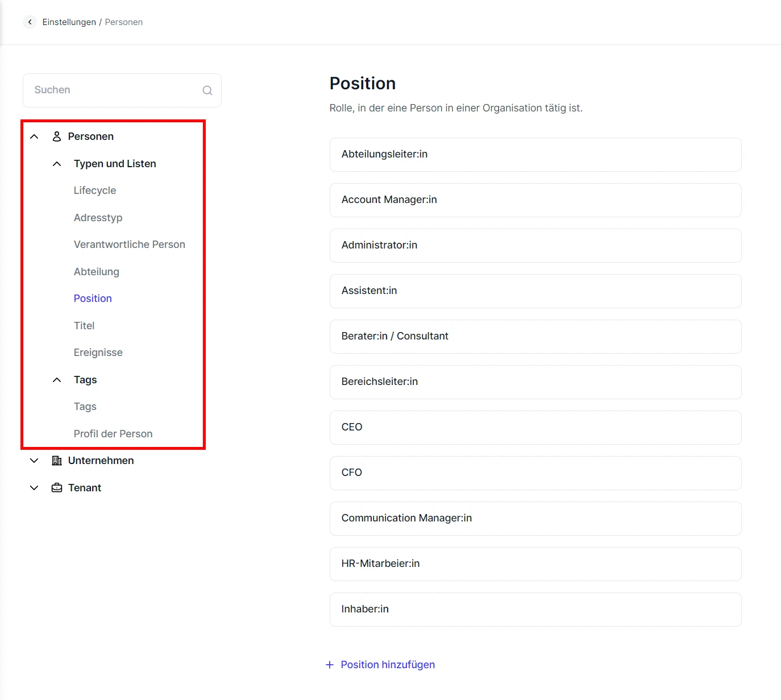Navigate to Einstellungen via breadcrumb
Viewport: 781px width, 700px height.
point(69,22)
